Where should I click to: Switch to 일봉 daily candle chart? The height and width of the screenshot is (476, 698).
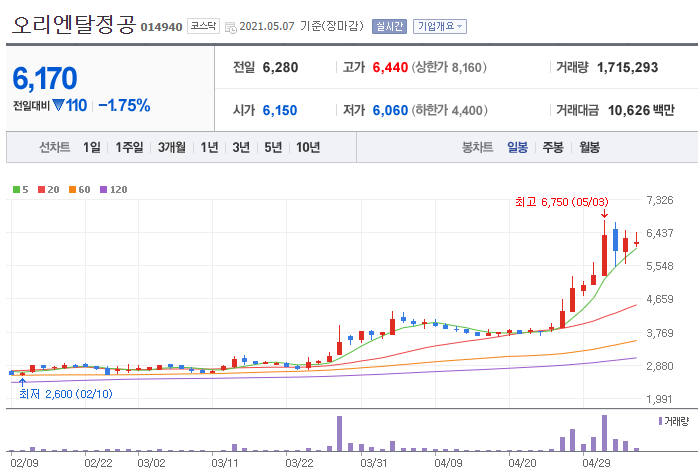[517, 147]
